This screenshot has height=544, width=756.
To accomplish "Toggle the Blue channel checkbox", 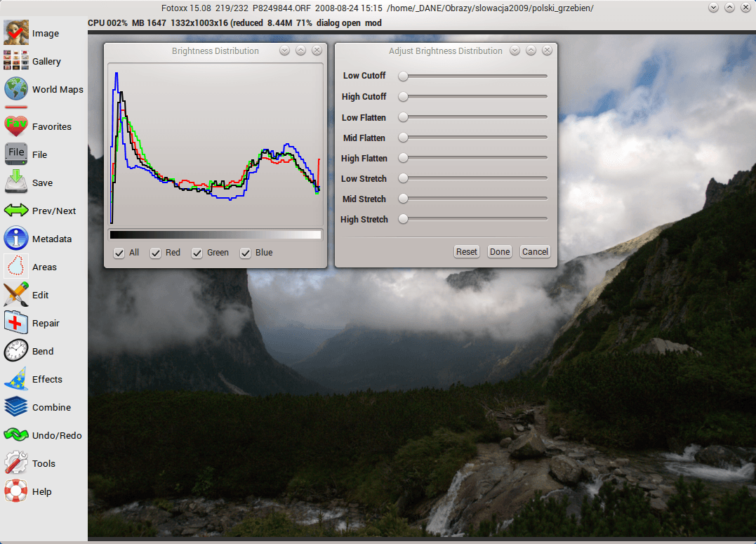I will (246, 253).
